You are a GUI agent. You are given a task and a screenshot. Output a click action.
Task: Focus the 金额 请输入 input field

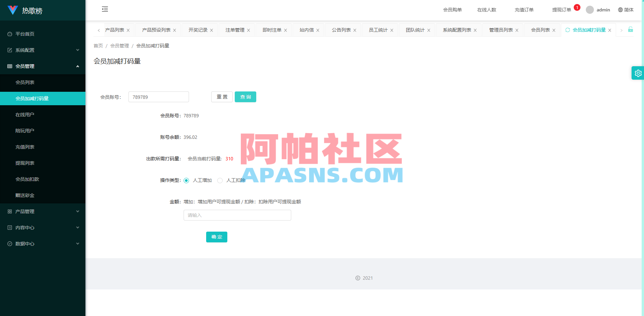(x=237, y=215)
